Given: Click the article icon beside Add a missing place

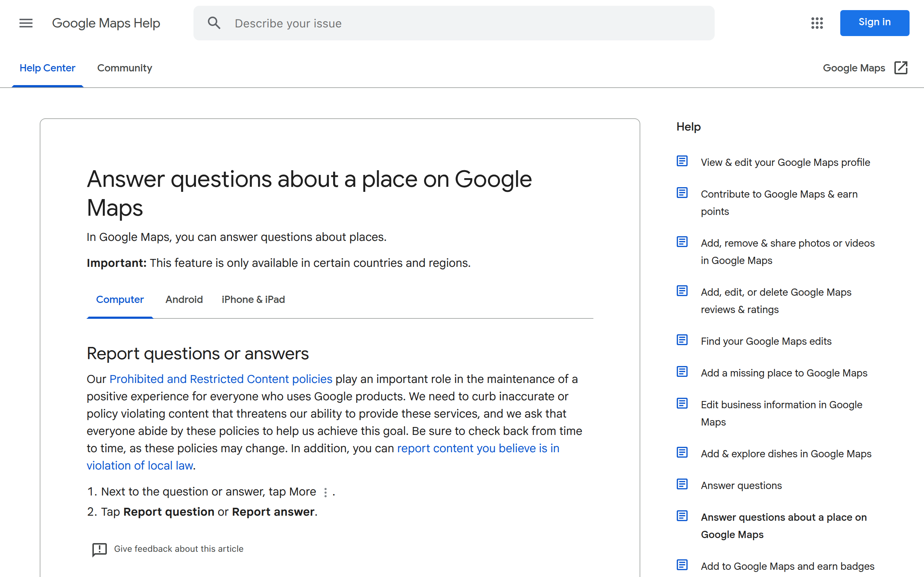Looking at the screenshot, I should (682, 371).
